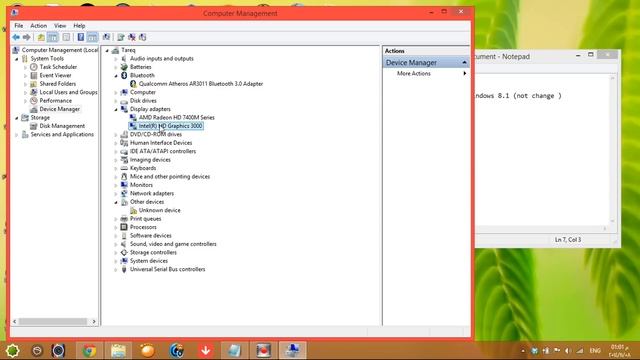Select Task Scheduler in the console tree
Image resolution: width=640 pixels, height=360 pixels.
58,67
